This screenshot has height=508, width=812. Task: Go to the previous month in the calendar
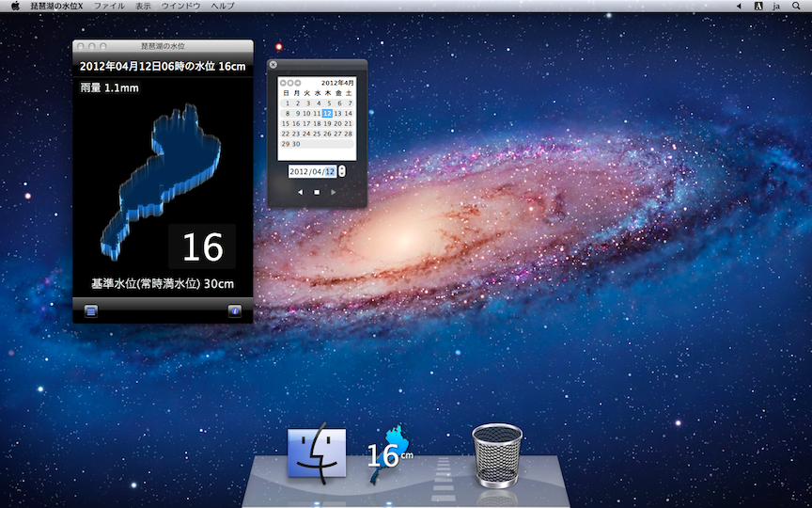click(283, 83)
